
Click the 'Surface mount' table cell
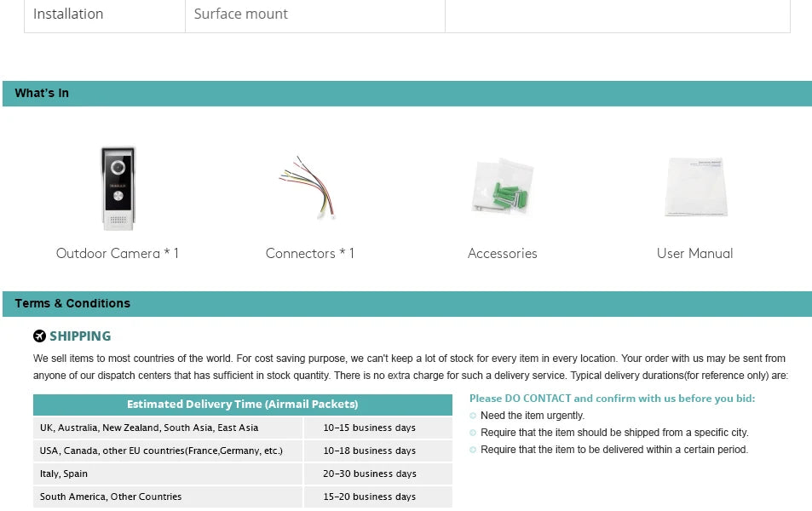(x=240, y=14)
